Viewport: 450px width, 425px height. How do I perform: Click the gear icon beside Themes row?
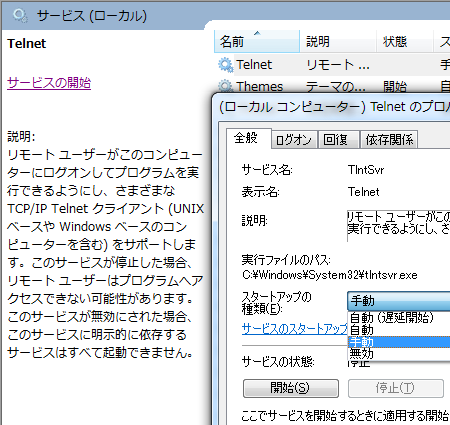tap(226, 86)
